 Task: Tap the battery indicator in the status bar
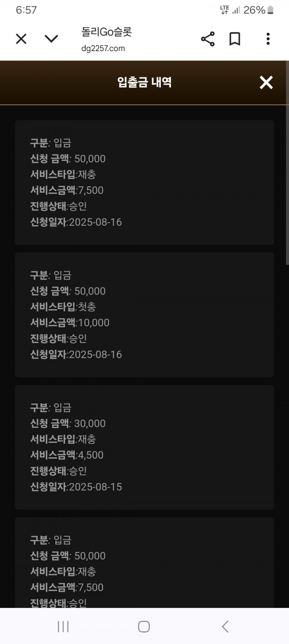pyautogui.click(x=270, y=10)
